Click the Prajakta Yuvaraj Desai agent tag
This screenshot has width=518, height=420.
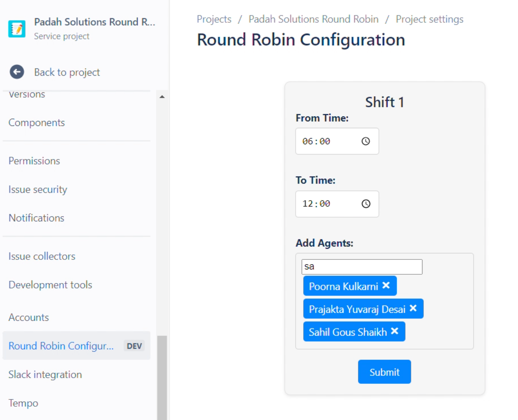363,309
